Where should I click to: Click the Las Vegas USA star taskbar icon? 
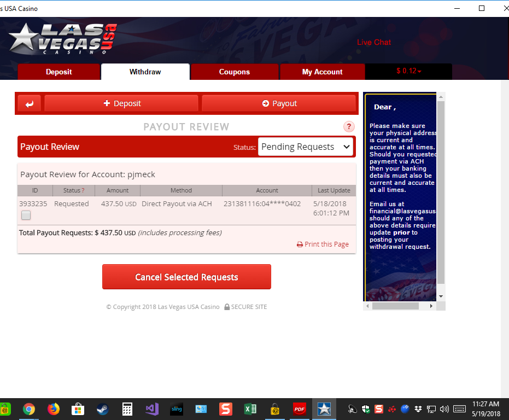324,409
